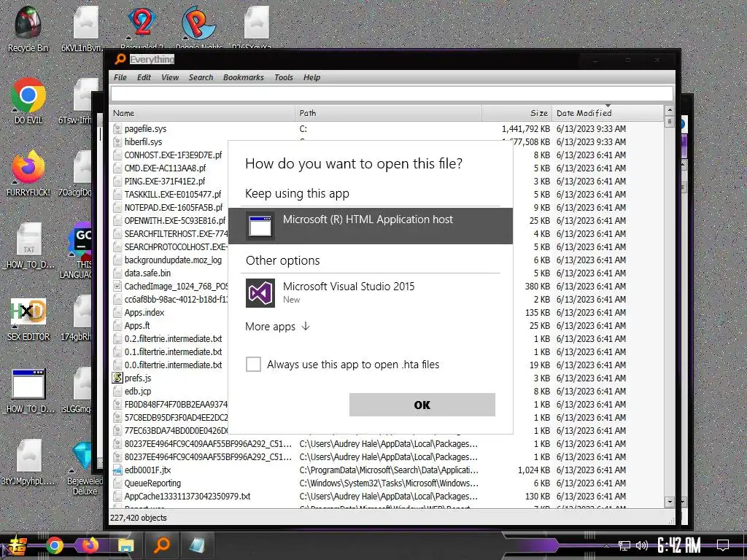Open the Help menu
Image resolution: width=747 pixels, height=560 pixels.
pyautogui.click(x=311, y=77)
